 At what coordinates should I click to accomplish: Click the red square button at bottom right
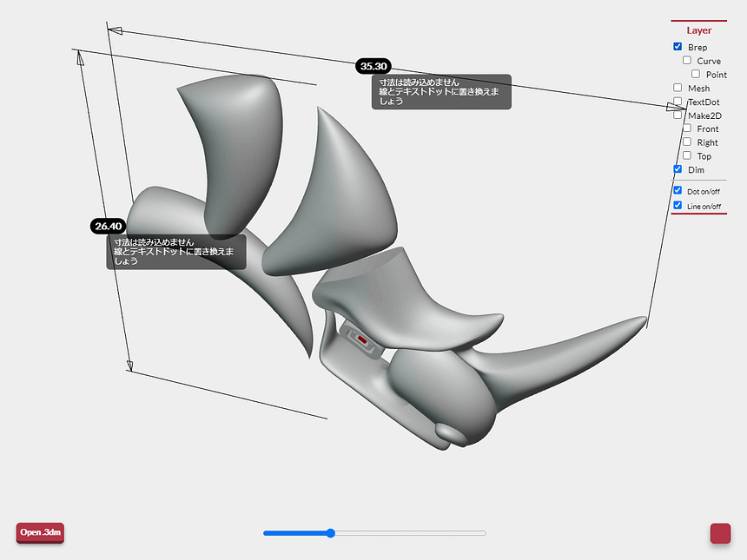click(x=720, y=533)
